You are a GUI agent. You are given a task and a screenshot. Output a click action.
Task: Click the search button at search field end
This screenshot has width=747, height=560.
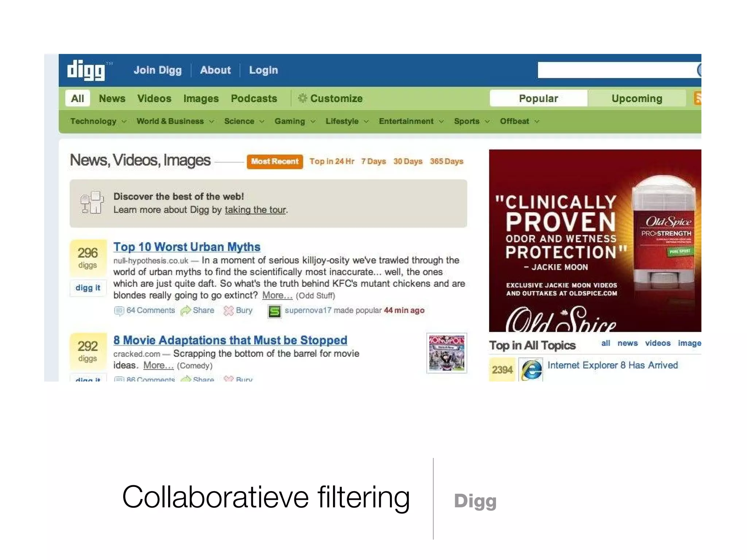click(699, 70)
